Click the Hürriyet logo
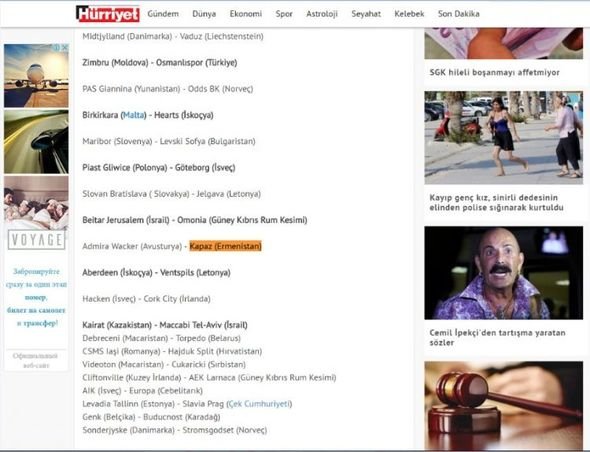590x452 pixels. point(108,14)
